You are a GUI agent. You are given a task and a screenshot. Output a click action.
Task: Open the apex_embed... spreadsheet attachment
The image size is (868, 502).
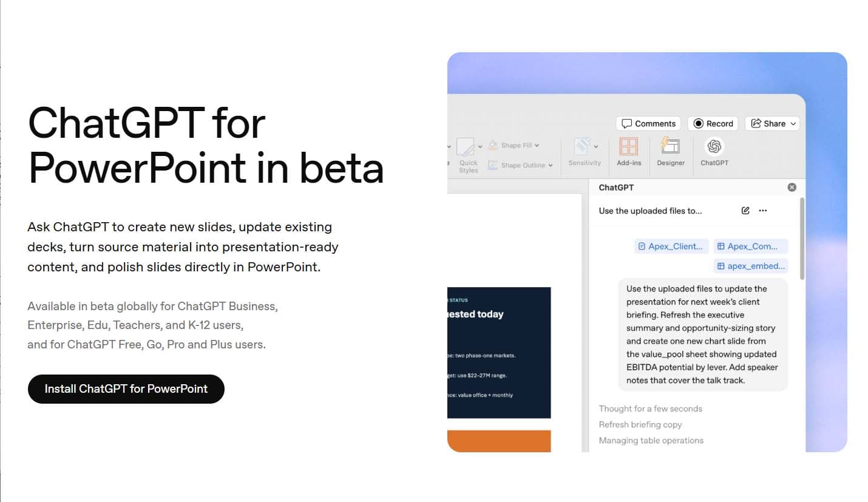(751, 266)
